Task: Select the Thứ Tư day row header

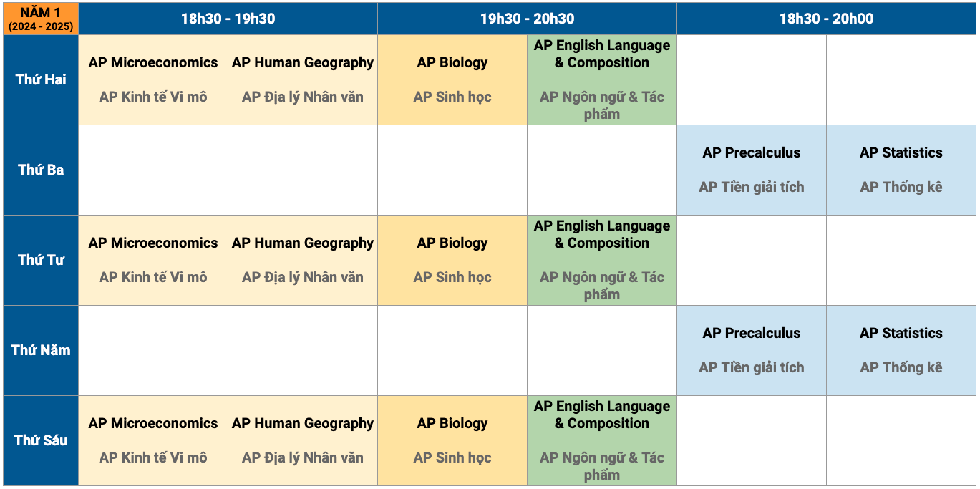Action: pyautogui.click(x=41, y=260)
